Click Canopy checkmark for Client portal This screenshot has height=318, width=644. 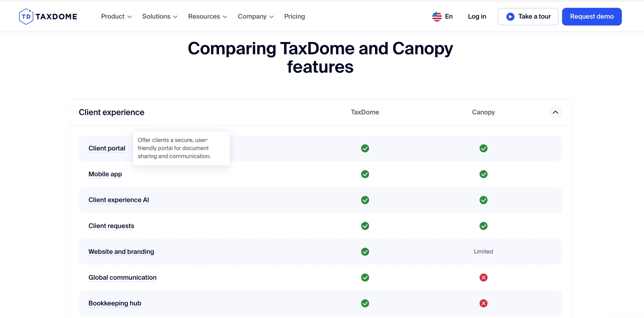pyautogui.click(x=483, y=148)
